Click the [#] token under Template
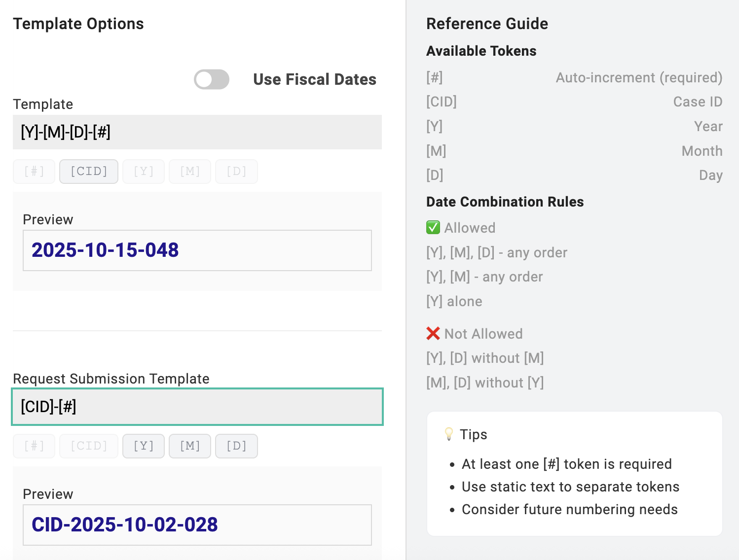Screen dimensions: 739x560 (34, 172)
